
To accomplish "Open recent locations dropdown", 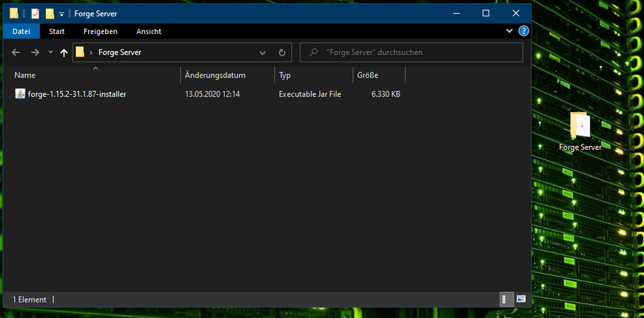I will tap(50, 53).
